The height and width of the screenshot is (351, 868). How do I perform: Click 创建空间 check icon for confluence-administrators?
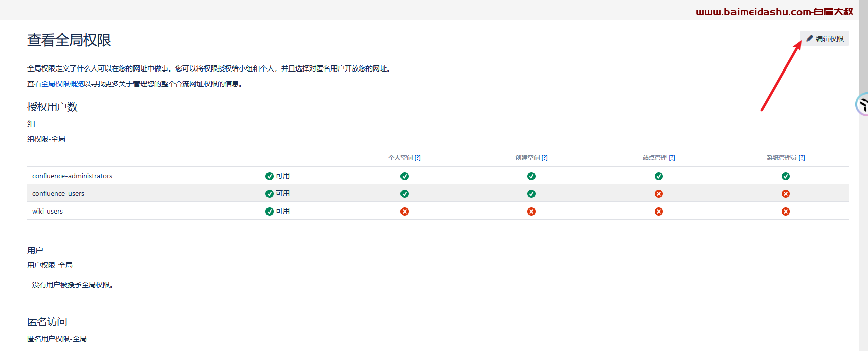pos(531,176)
